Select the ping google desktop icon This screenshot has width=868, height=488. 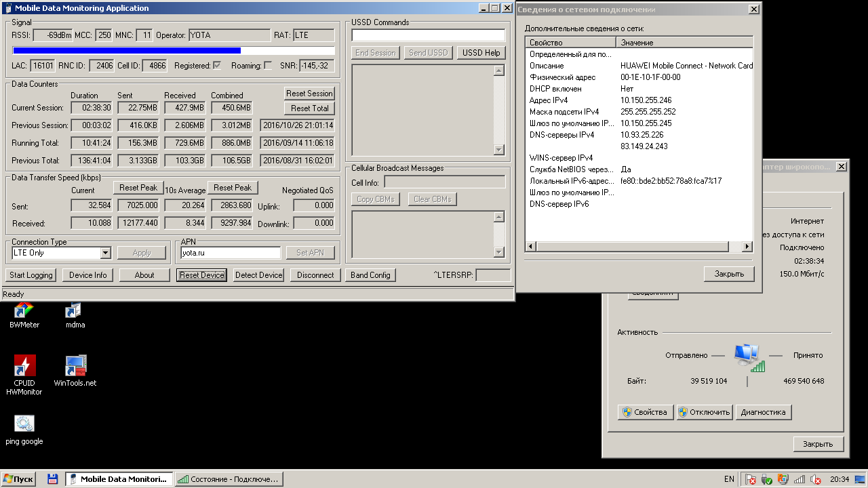pyautogui.click(x=24, y=430)
